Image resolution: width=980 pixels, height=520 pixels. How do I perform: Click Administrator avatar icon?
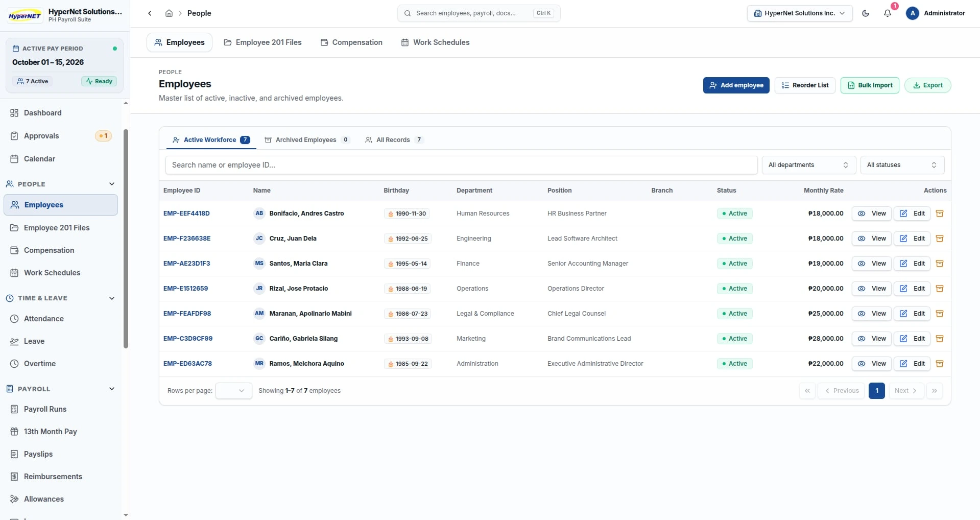[913, 13]
